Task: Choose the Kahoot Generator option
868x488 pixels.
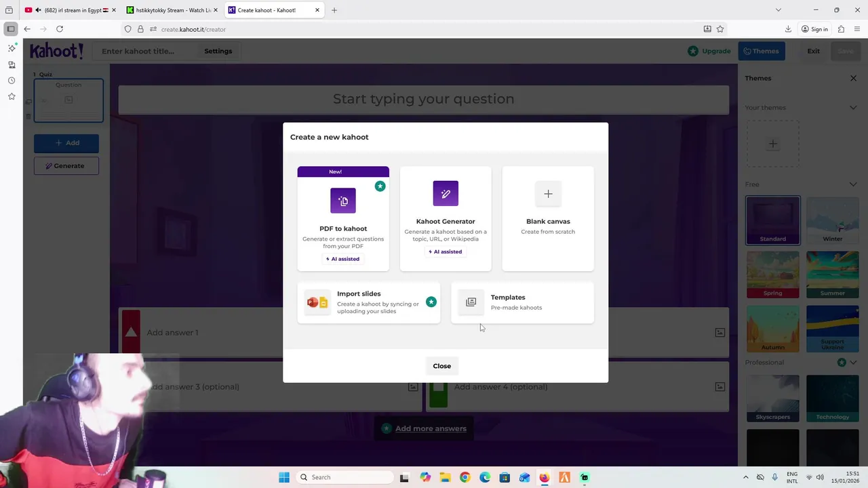Action: (446, 218)
